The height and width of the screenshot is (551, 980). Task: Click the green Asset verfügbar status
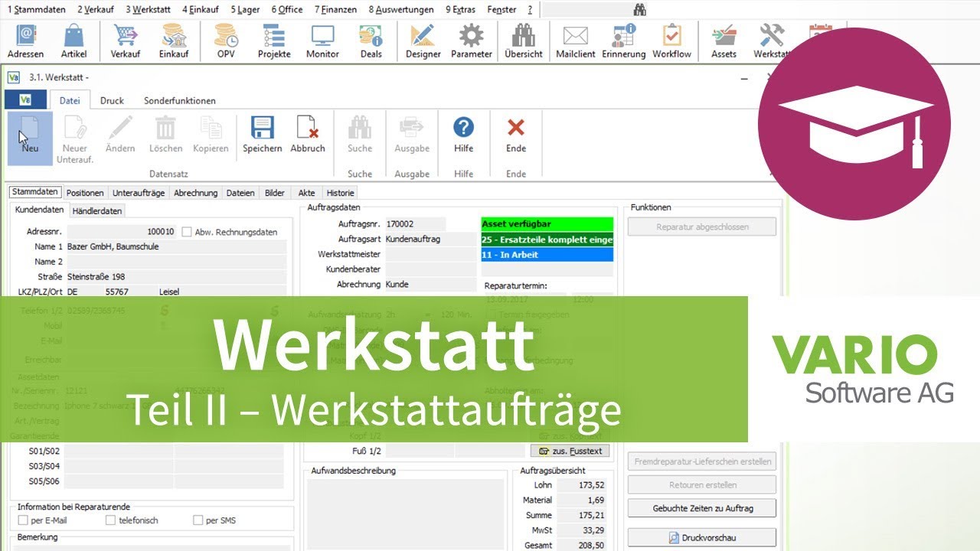(547, 224)
